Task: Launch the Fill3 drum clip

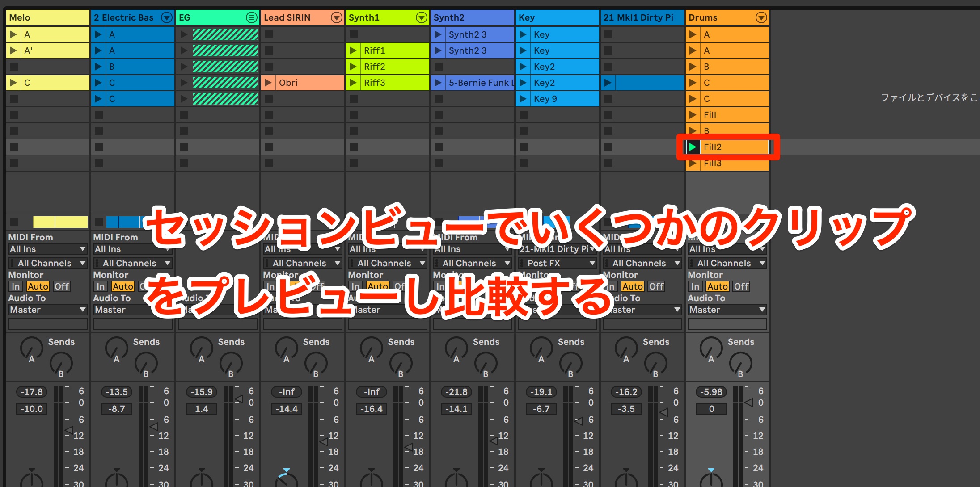Action: (x=693, y=164)
